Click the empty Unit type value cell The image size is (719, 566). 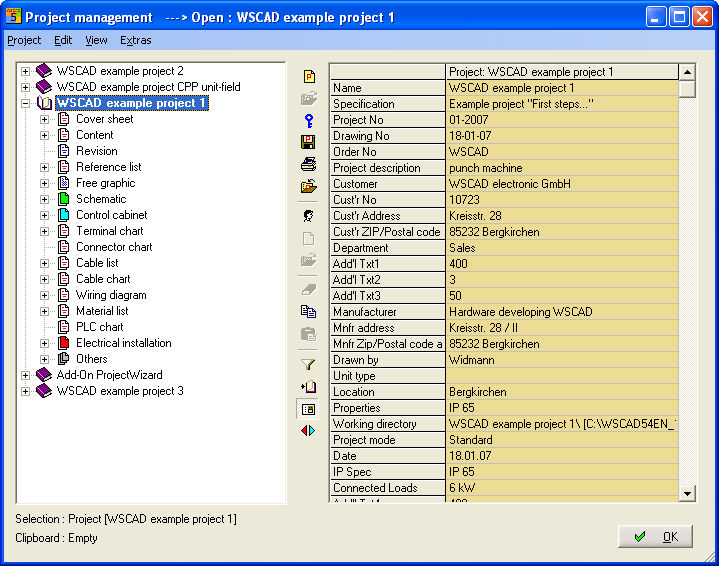pyautogui.click(x=562, y=376)
